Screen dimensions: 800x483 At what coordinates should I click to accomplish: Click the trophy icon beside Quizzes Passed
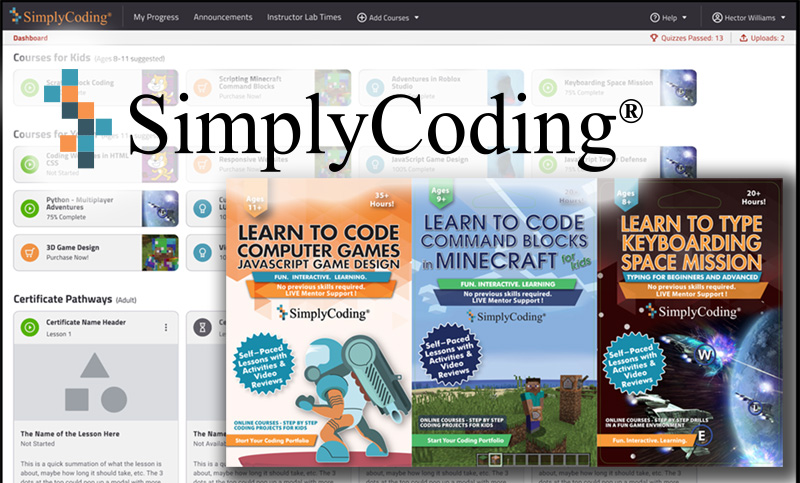click(654, 38)
